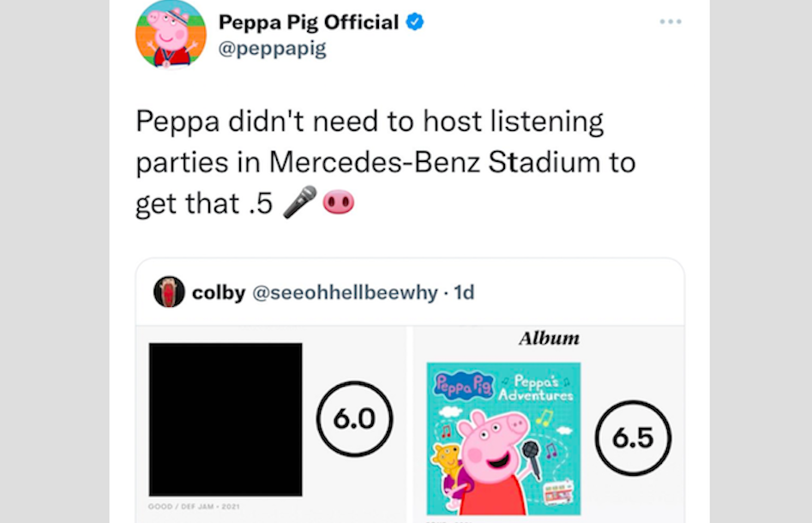
Task: Open the @peppapig handle link
Action: click(x=273, y=48)
